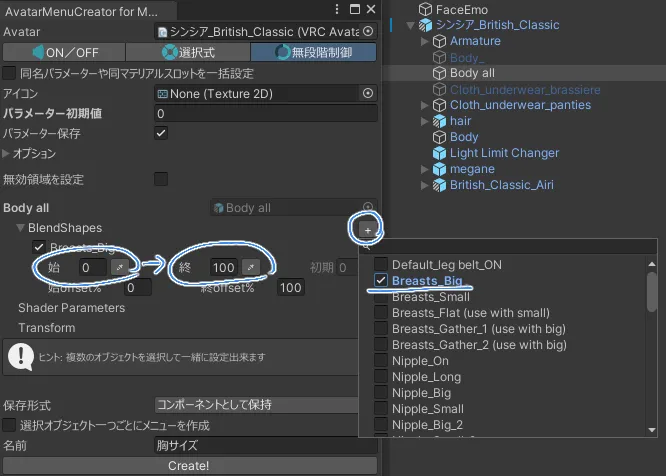
Task: Click the 名前 text input field
Action: pos(264,445)
